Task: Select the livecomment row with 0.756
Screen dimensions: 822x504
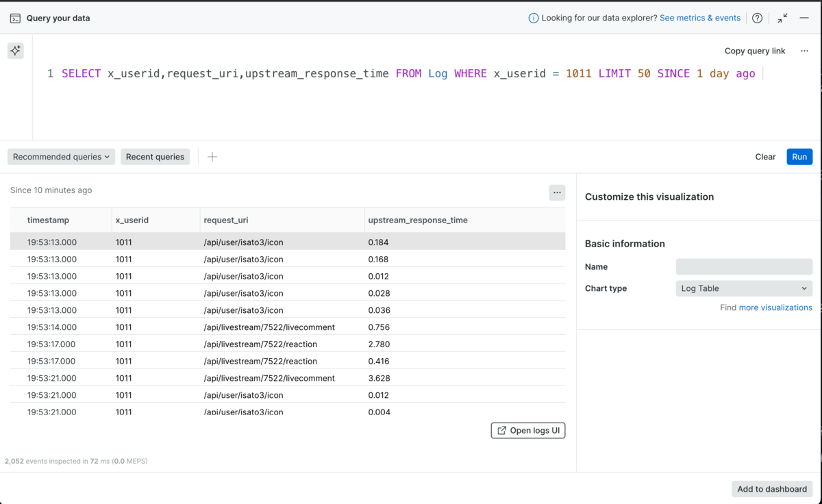Action: click(288, 327)
